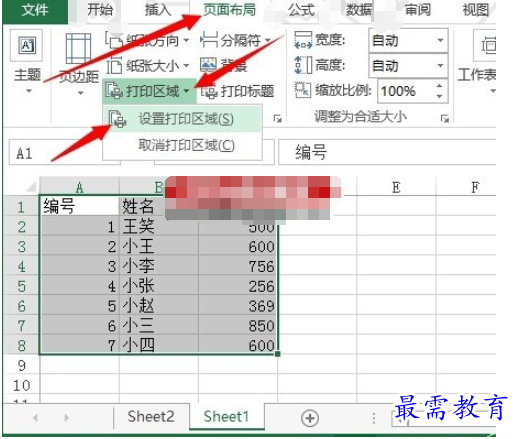Decrease scale with the down stepper arrow

click(x=440, y=96)
